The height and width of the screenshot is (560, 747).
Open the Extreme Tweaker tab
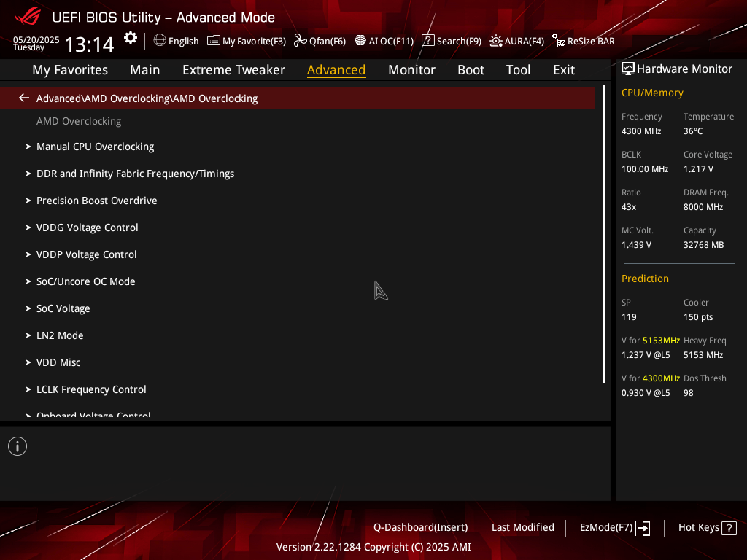[x=233, y=69]
